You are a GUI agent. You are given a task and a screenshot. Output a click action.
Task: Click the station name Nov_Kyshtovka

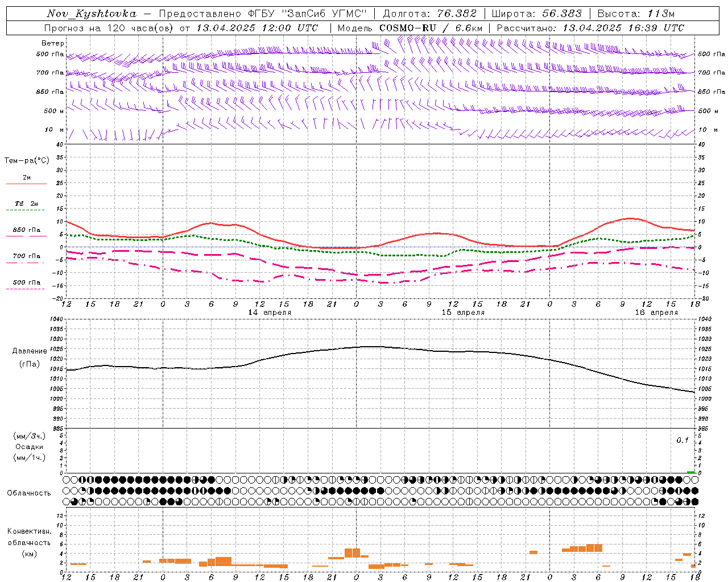[92, 14]
